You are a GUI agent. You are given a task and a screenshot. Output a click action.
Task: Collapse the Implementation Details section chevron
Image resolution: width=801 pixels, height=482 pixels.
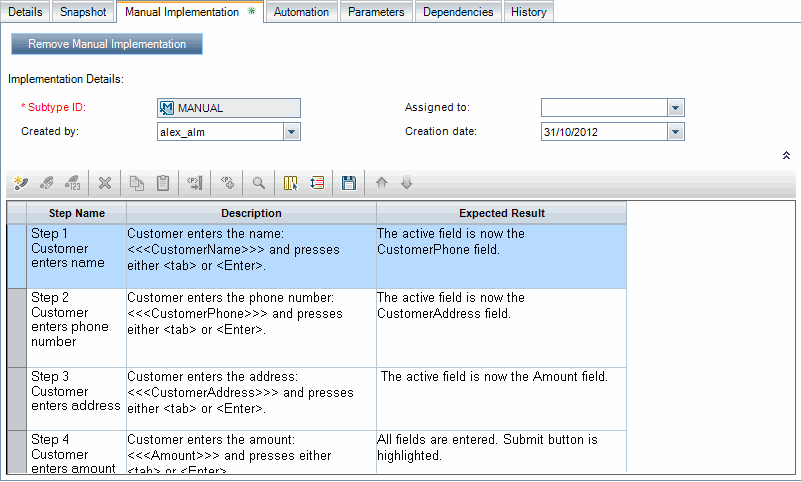786,156
